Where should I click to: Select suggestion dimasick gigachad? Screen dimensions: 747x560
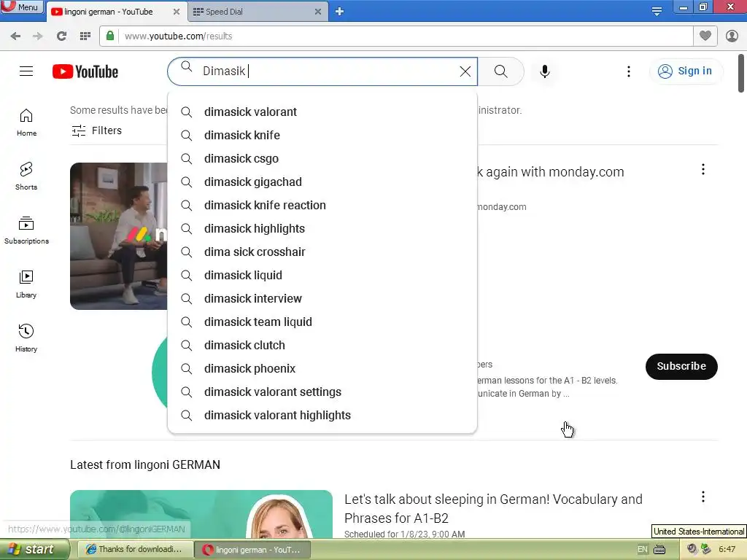(x=322, y=182)
